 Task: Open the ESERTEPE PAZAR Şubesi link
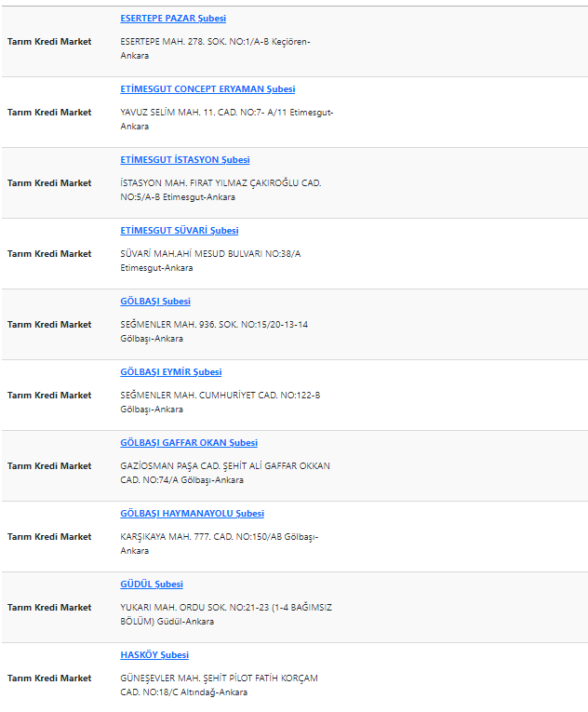(173, 19)
